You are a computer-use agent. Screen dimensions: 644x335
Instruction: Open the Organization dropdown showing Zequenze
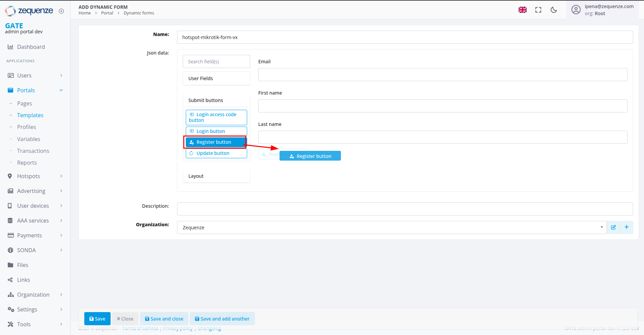(391, 227)
